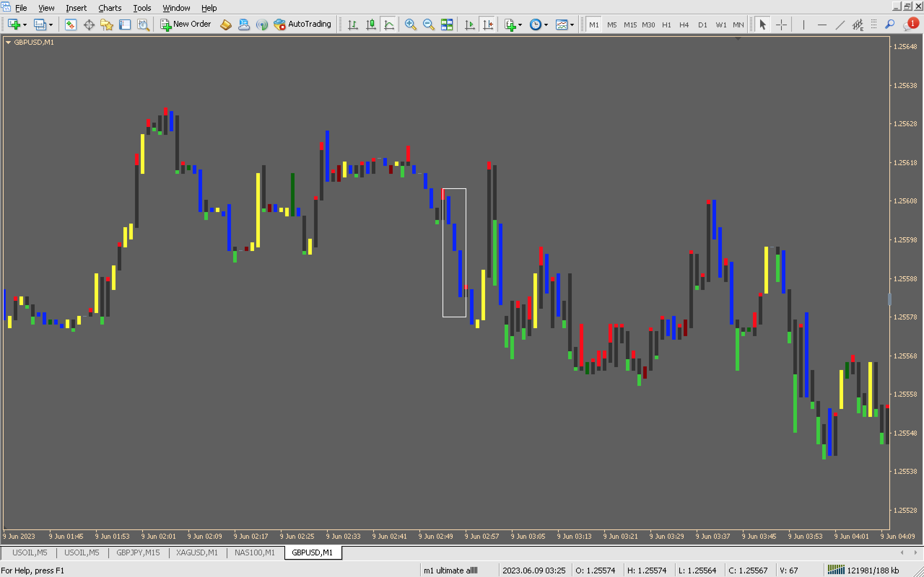Draw a trendline with the diagonal line tool

point(840,25)
